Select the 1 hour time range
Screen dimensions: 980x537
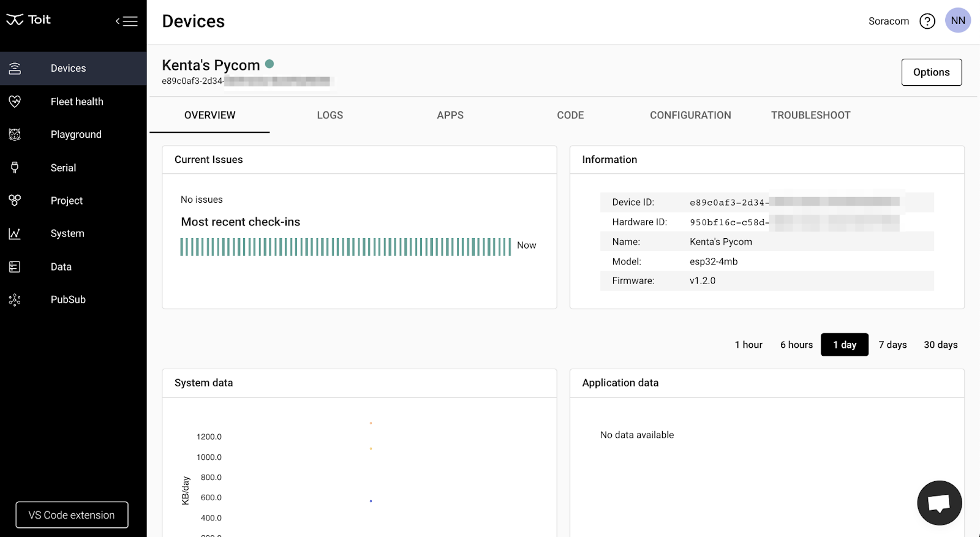[x=748, y=345]
